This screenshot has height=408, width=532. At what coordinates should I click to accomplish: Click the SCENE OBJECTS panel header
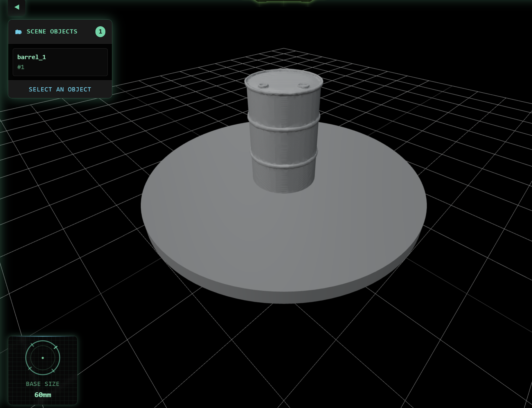click(60, 31)
